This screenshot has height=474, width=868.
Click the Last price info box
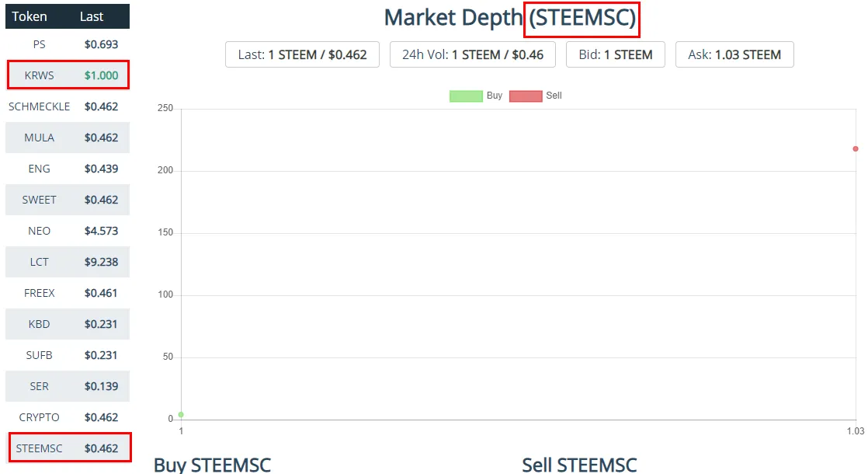(x=302, y=54)
